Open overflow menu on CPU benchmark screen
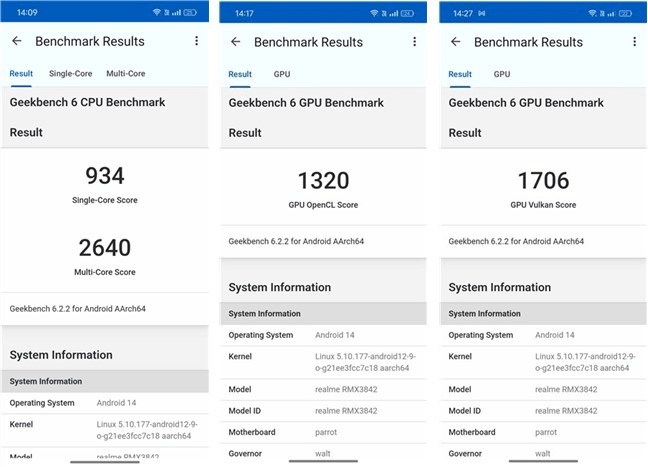The width and height of the screenshot is (648, 467). coord(196,41)
